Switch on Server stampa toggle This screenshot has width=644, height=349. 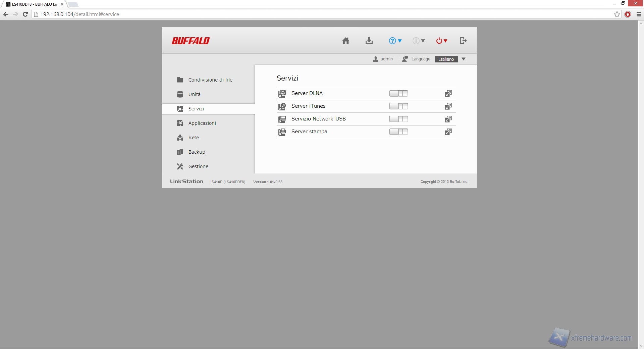tap(398, 132)
